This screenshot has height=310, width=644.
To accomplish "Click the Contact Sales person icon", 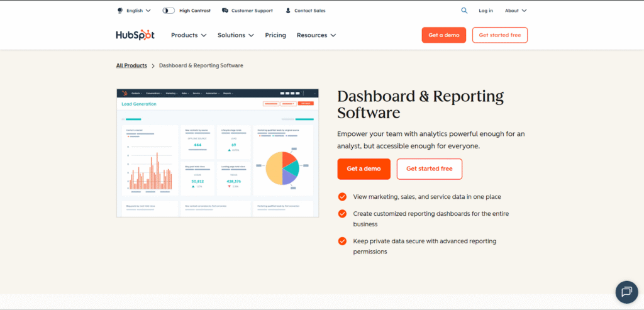I will click(288, 11).
